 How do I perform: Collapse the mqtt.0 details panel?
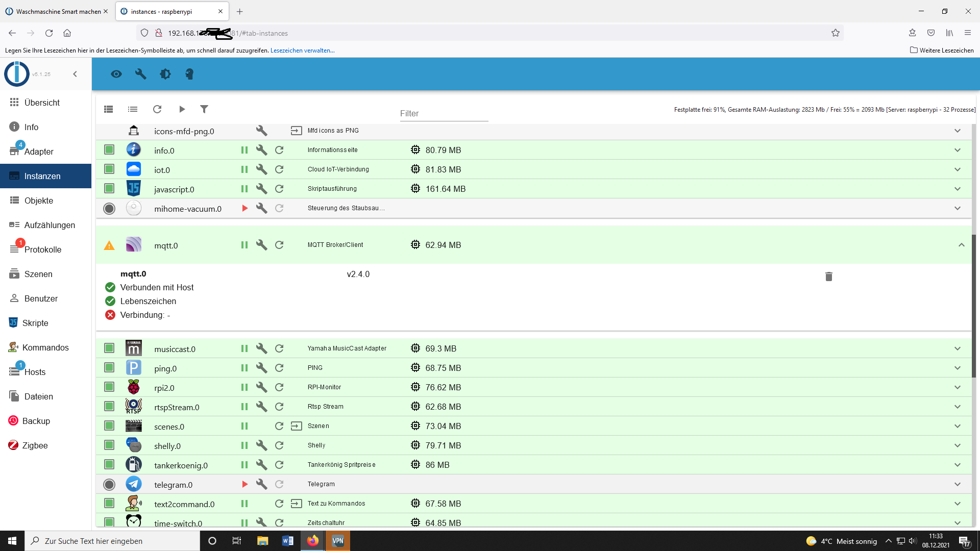click(x=962, y=245)
